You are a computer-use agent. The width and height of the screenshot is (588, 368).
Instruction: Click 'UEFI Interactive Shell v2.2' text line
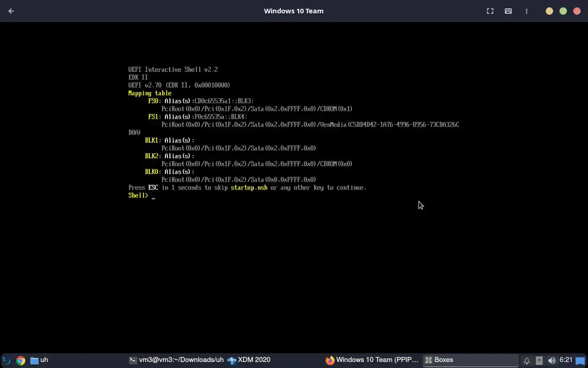click(x=173, y=69)
